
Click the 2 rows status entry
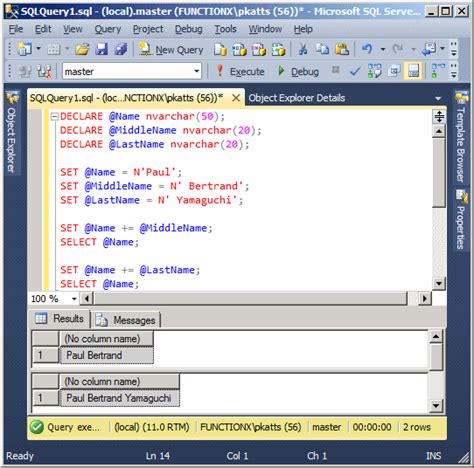pyautogui.click(x=417, y=427)
